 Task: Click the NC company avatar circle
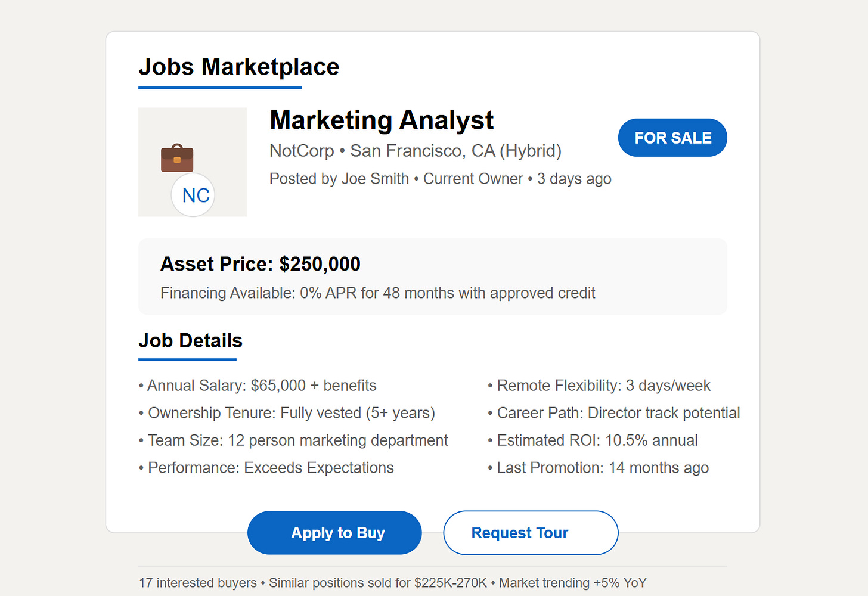193,195
